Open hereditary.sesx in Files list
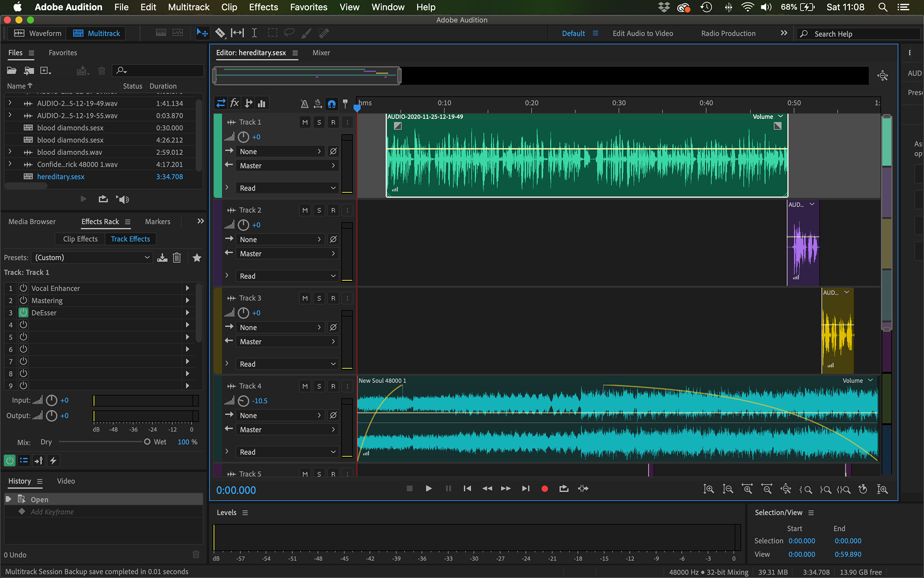 pos(61,177)
